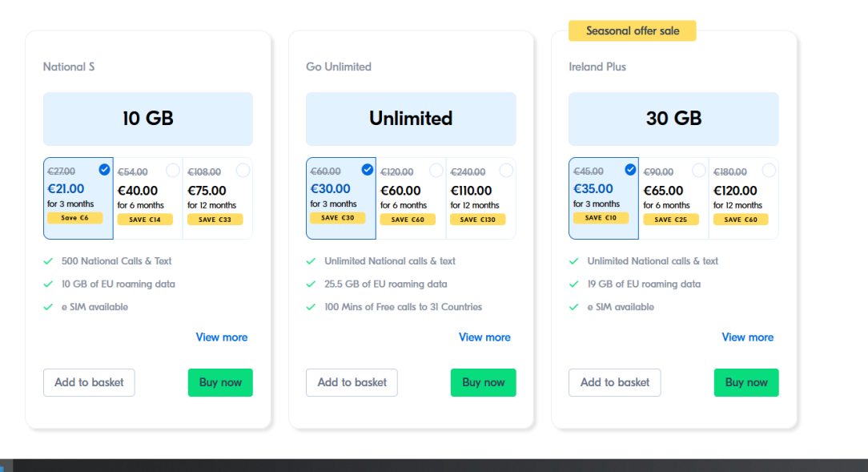Expand View more under Go Unlimited
Screen dimensions: 868x472
click(484, 337)
